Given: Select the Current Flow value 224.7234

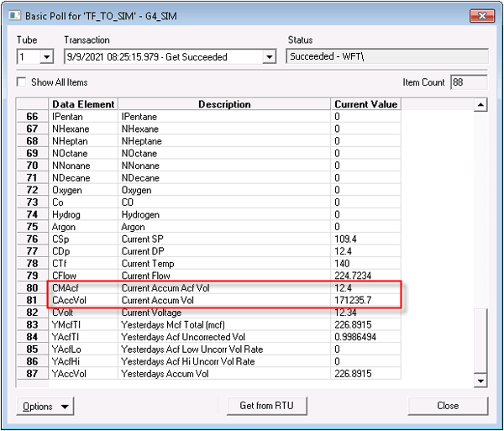Looking at the screenshot, I should (x=365, y=276).
